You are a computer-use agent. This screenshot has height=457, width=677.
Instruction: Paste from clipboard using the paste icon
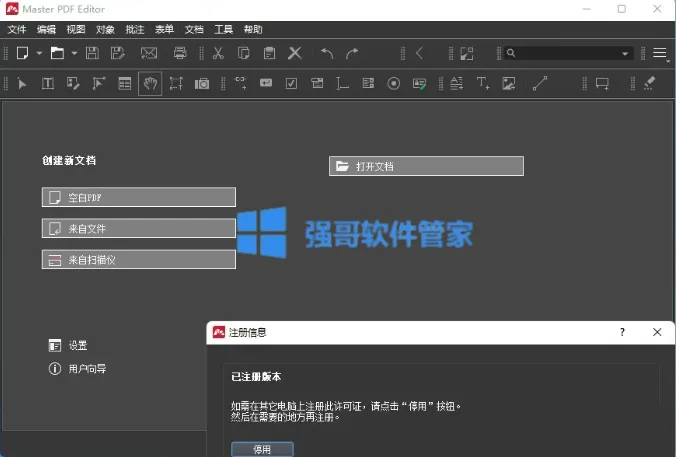coord(269,53)
